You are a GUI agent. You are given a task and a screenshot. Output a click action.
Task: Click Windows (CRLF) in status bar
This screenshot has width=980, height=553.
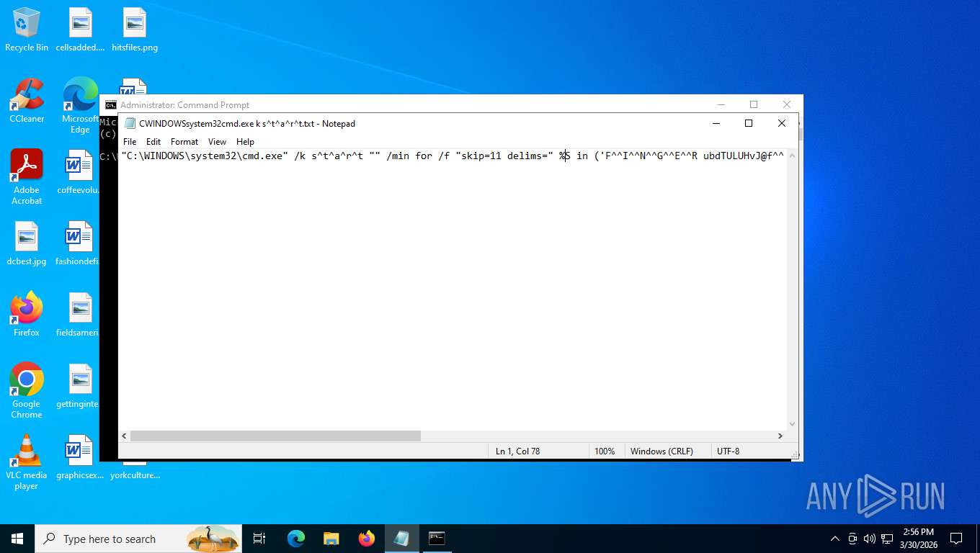coord(661,451)
